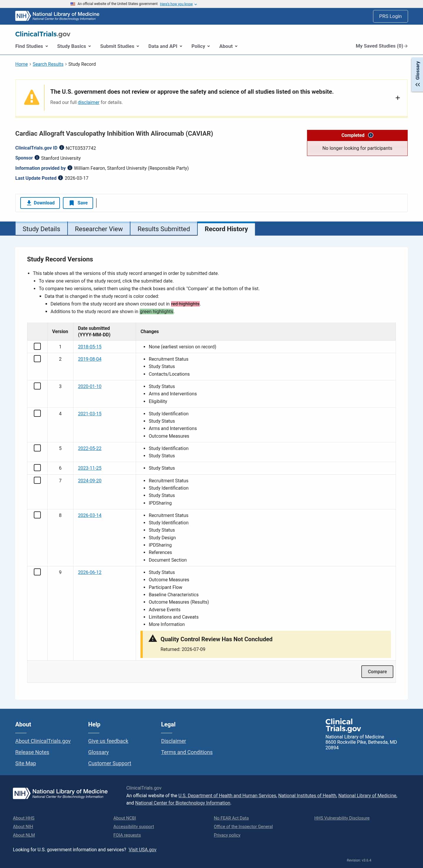Open the disclaimer link in the warning banner

click(x=89, y=103)
